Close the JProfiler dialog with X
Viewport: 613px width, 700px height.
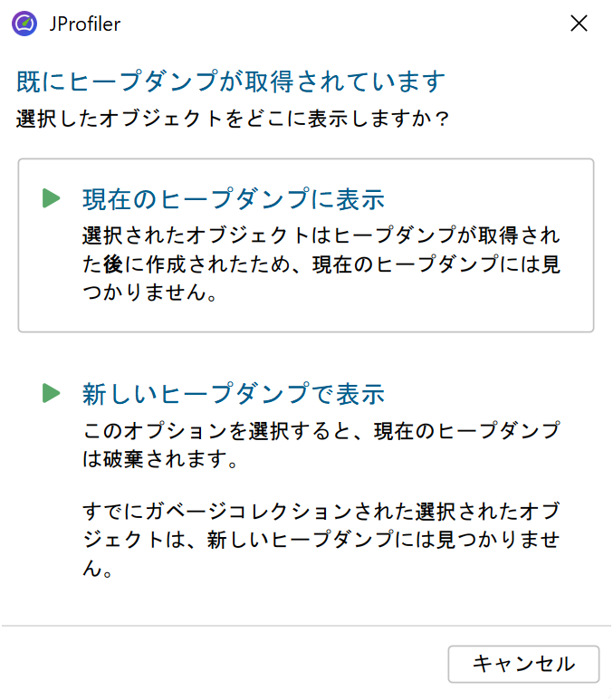(579, 24)
